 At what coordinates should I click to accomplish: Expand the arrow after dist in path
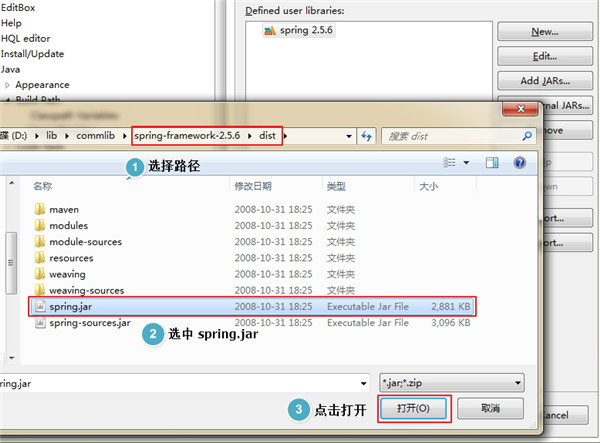click(x=285, y=136)
